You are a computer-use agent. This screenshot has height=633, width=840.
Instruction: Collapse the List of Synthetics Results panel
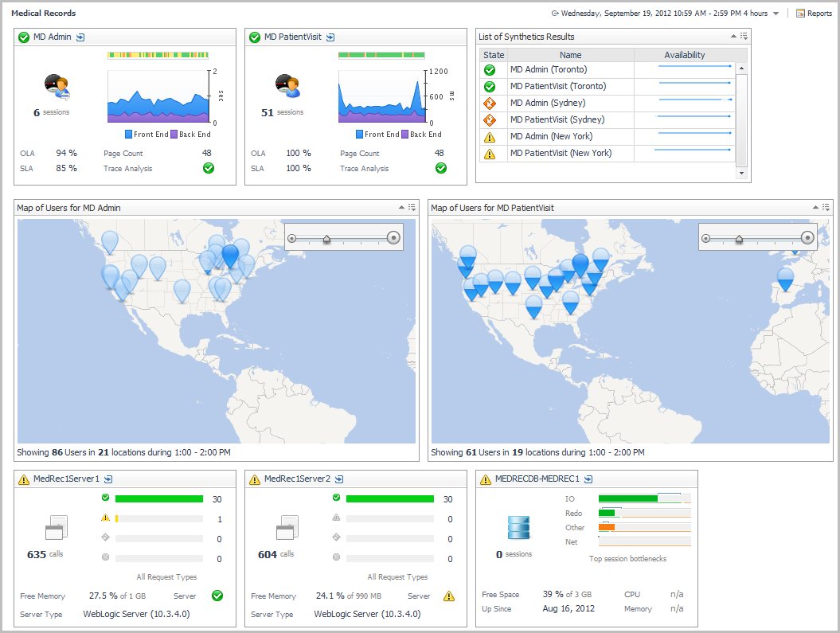coord(733,37)
